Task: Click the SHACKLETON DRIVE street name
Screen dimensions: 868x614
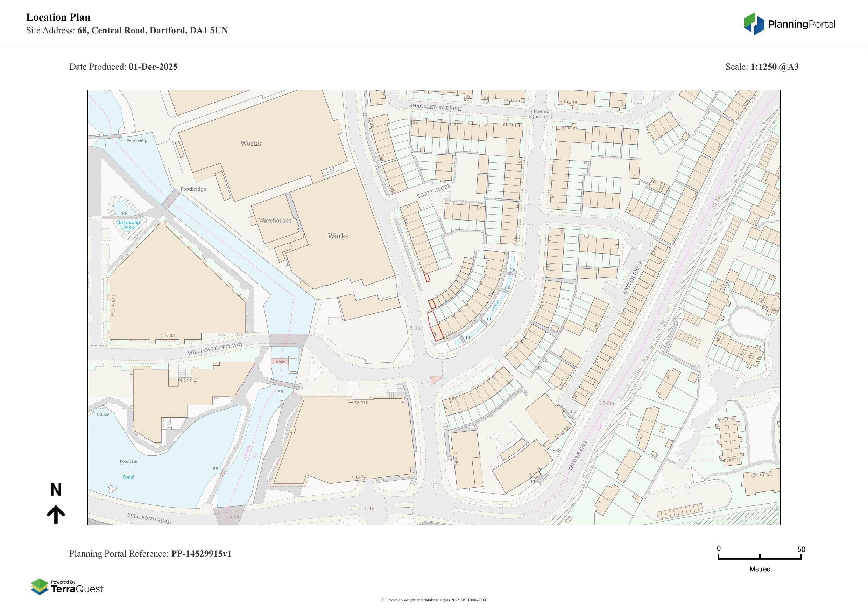Action: (435, 107)
